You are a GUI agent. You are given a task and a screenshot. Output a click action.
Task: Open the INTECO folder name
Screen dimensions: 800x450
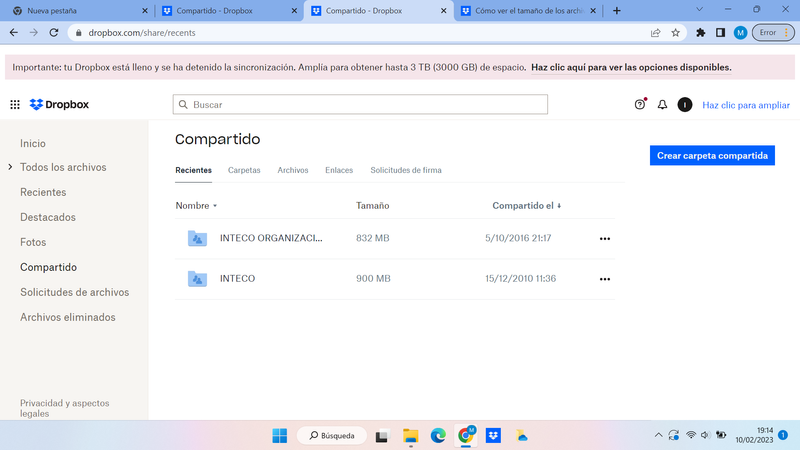pyautogui.click(x=237, y=279)
